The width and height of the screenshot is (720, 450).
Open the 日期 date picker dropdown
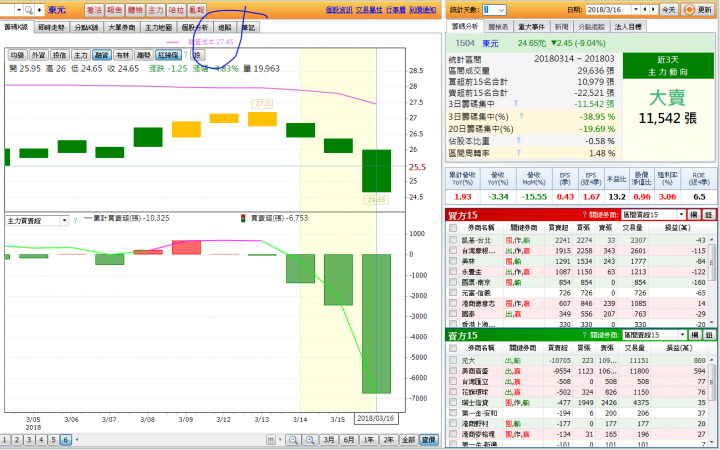click(636, 10)
